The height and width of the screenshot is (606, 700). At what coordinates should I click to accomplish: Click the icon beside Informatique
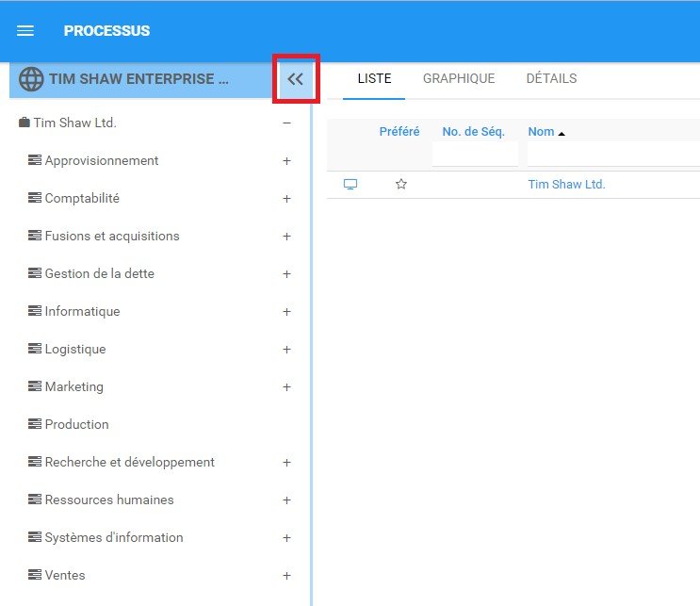click(35, 311)
